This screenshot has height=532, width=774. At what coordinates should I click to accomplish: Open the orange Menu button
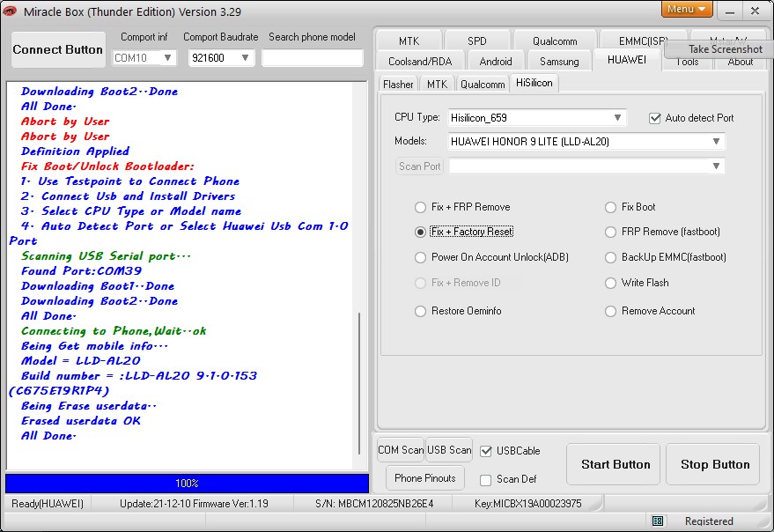687,9
